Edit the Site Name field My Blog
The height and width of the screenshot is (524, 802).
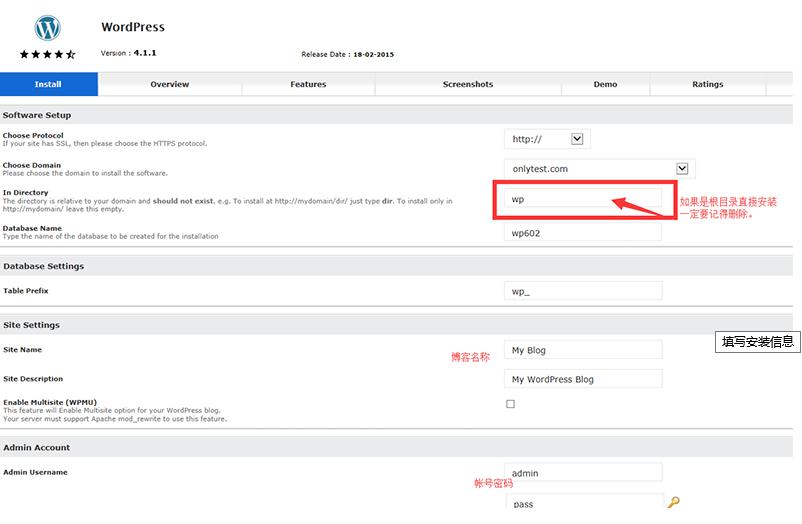click(x=583, y=350)
